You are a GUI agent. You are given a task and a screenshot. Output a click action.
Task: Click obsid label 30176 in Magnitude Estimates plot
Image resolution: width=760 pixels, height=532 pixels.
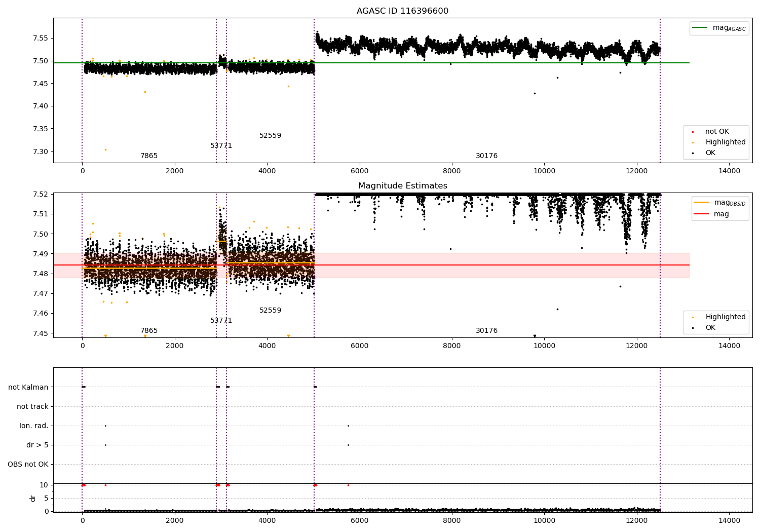coord(486,331)
